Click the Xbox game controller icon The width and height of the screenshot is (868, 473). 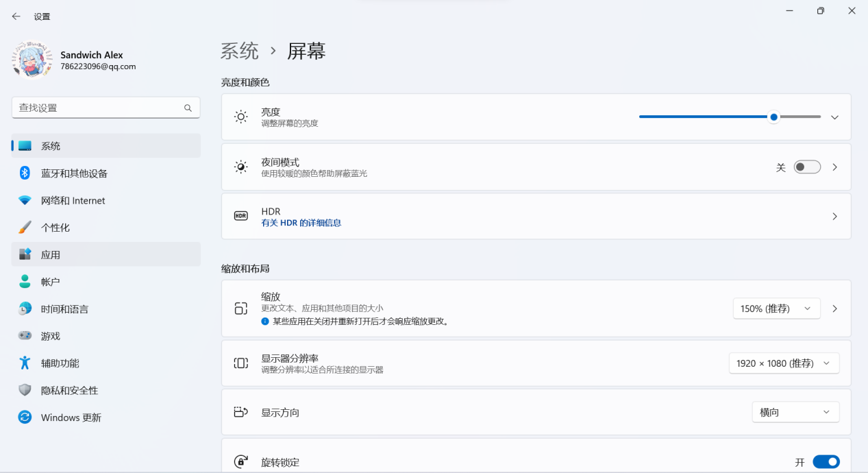[x=25, y=336]
